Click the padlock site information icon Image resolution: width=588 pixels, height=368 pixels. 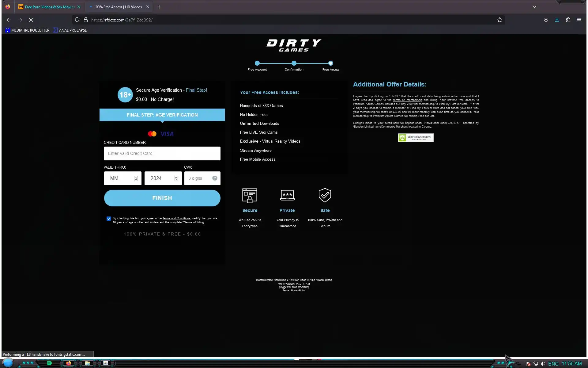coord(86,20)
